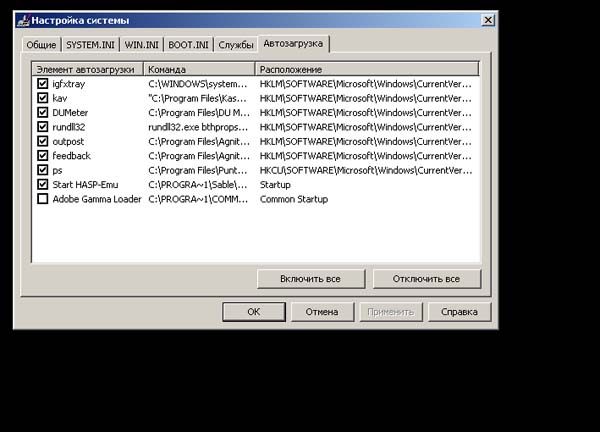
Task: Go to the BOOT.INI tab
Action: 190,45
